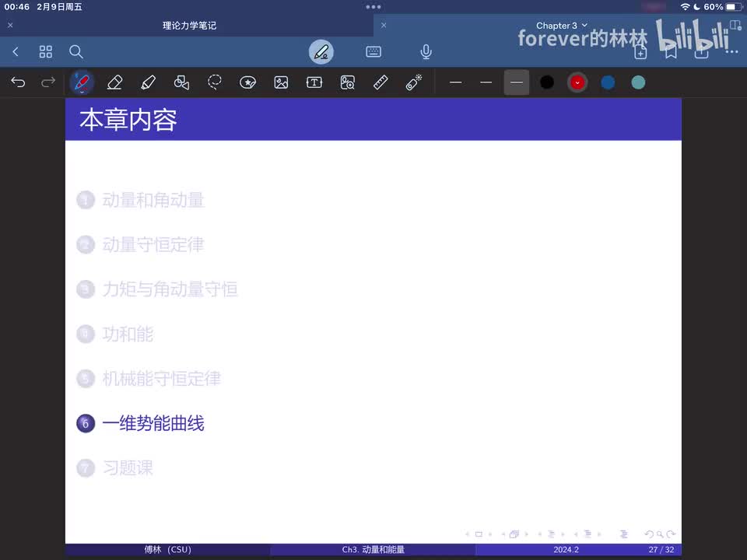Choose the thinnest stroke width
Screen dimensions: 747x560
coord(455,82)
